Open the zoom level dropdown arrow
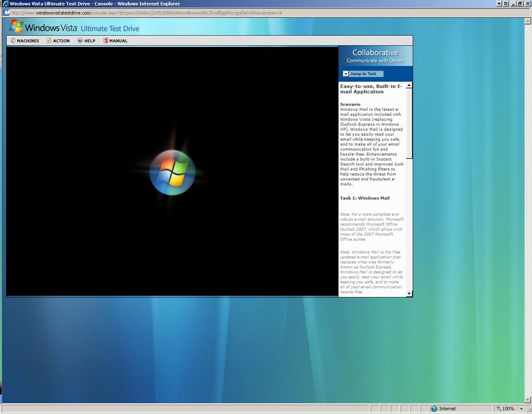This screenshot has height=414, width=532. pos(521,409)
